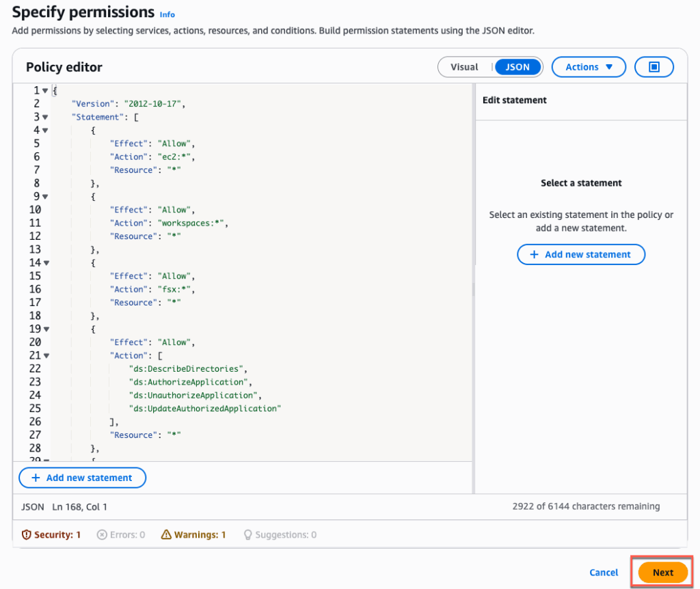
Task: Click the Warnings triangle icon
Action: [166, 535]
